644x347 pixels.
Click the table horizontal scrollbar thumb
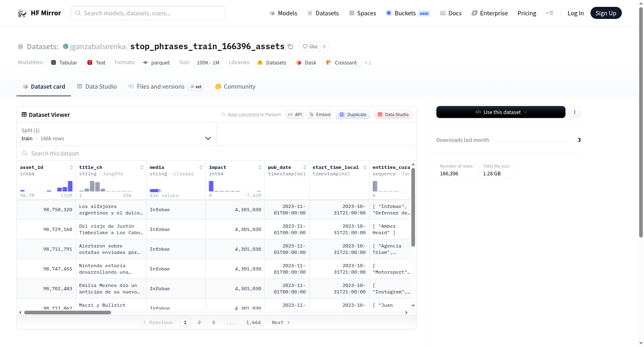point(68,312)
